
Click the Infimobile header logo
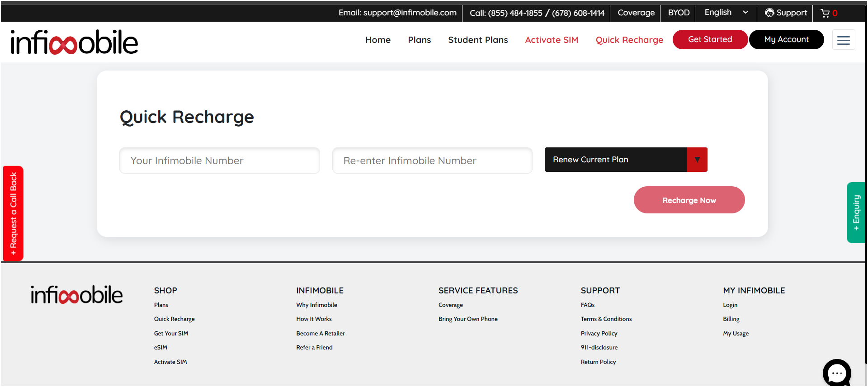tap(74, 42)
